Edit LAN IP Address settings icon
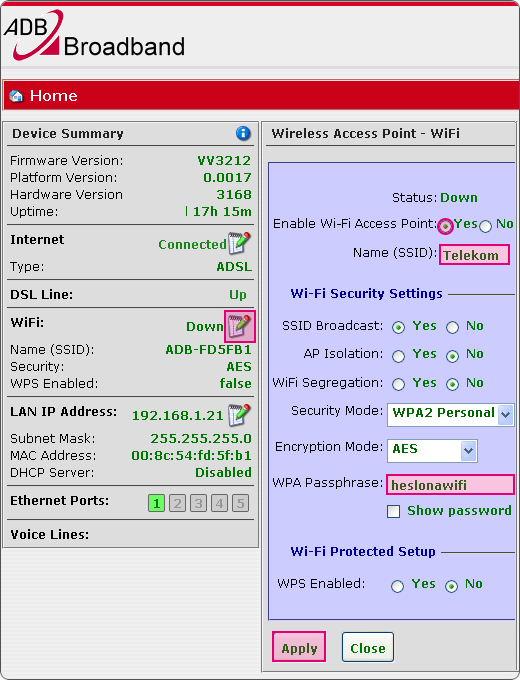Screen dimensions: 520x680 [239, 415]
